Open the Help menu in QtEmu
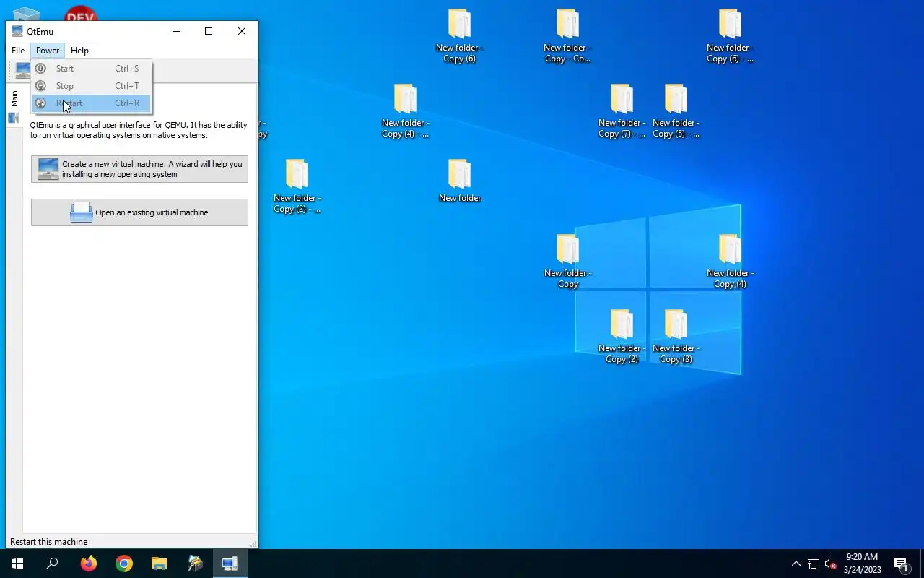This screenshot has height=578, width=924. (x=79, y=51)
